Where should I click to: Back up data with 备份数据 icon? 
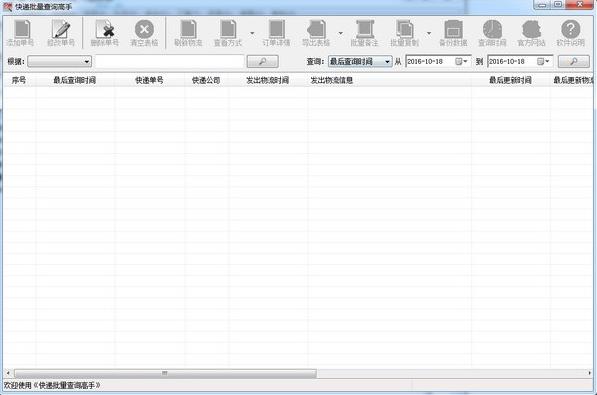tap(453, 34)
